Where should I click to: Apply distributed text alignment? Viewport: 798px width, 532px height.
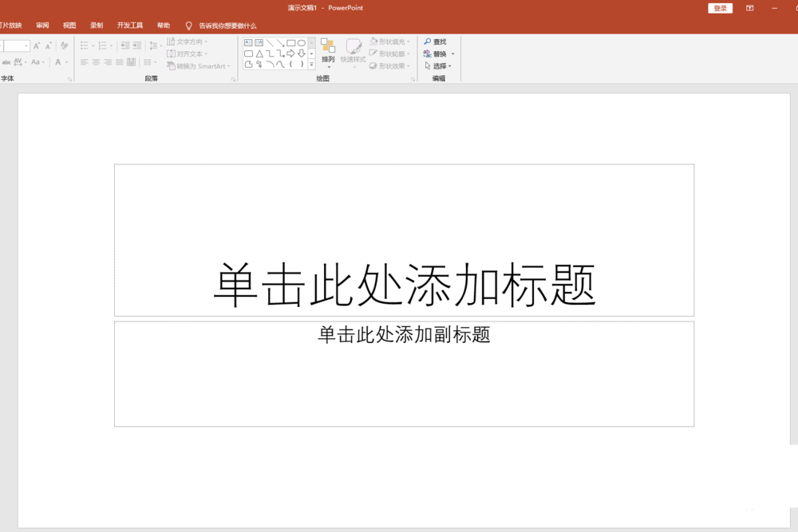132,62
